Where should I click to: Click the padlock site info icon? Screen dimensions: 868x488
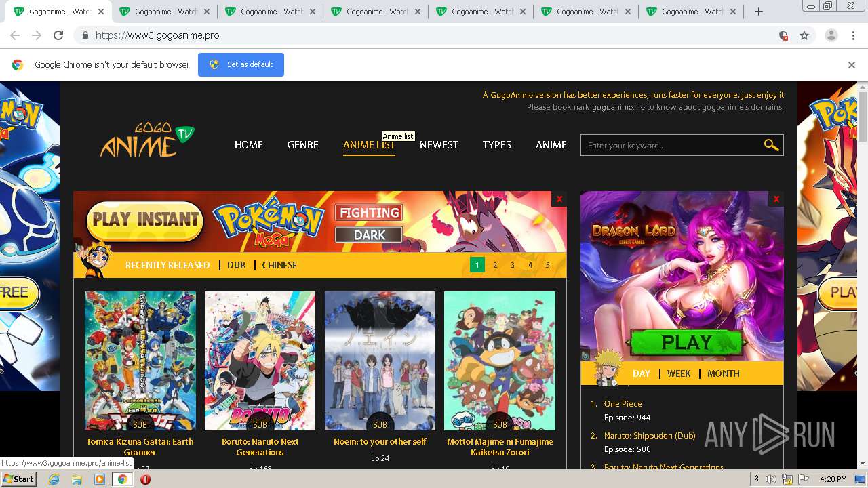pyautogui.click(x=85, y=35)
